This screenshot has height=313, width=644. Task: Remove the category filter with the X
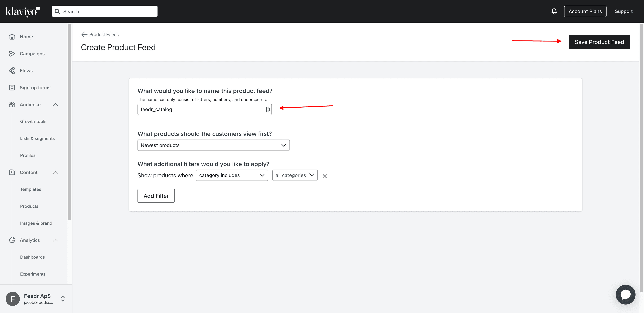point(325,176)
